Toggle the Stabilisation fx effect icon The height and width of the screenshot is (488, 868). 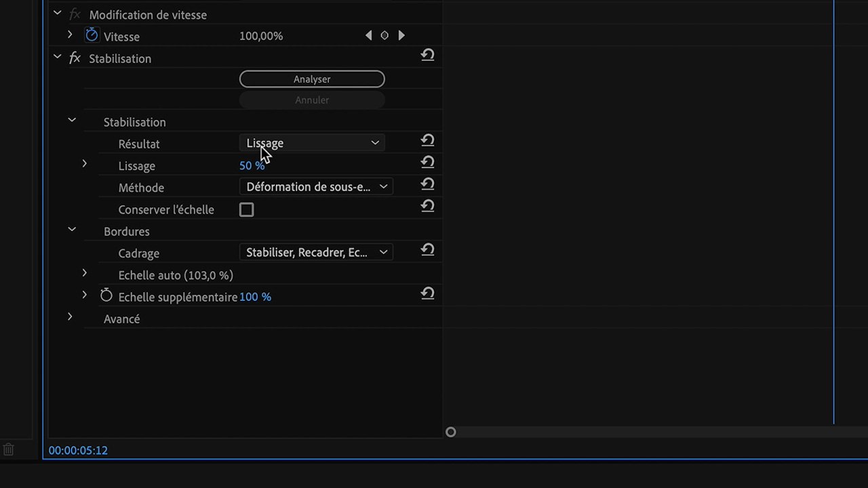pos(75,58)
